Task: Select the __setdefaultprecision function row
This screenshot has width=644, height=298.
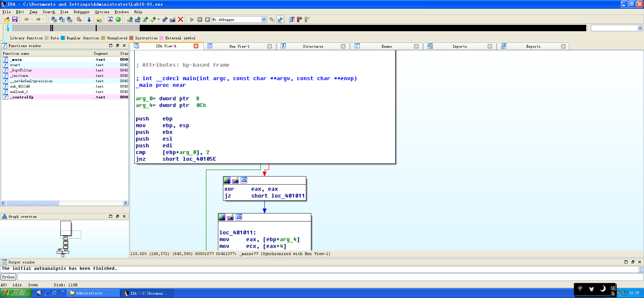Action: pos(65,81)
